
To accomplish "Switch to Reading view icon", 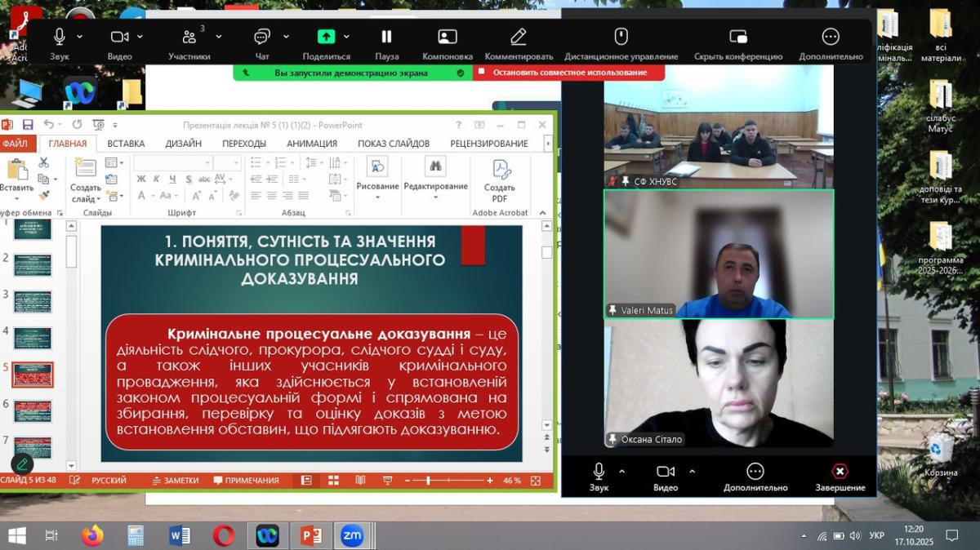I will pos(360,481).
